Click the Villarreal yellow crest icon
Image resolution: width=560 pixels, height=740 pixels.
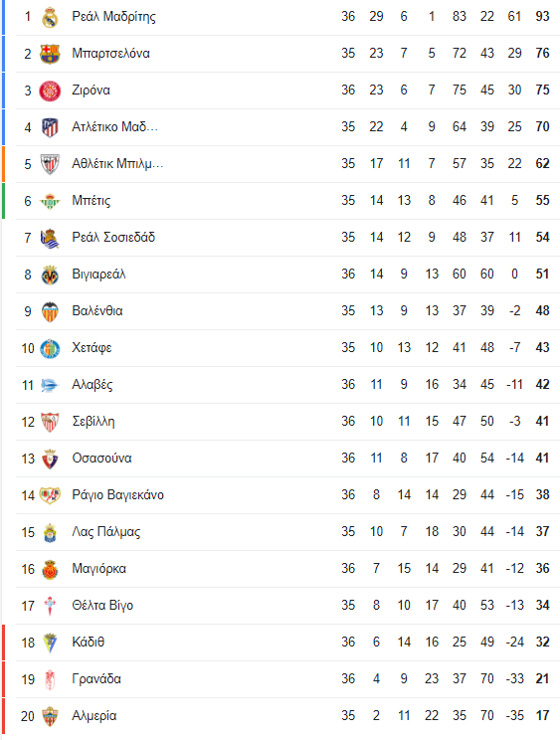(x=50, y=275)
